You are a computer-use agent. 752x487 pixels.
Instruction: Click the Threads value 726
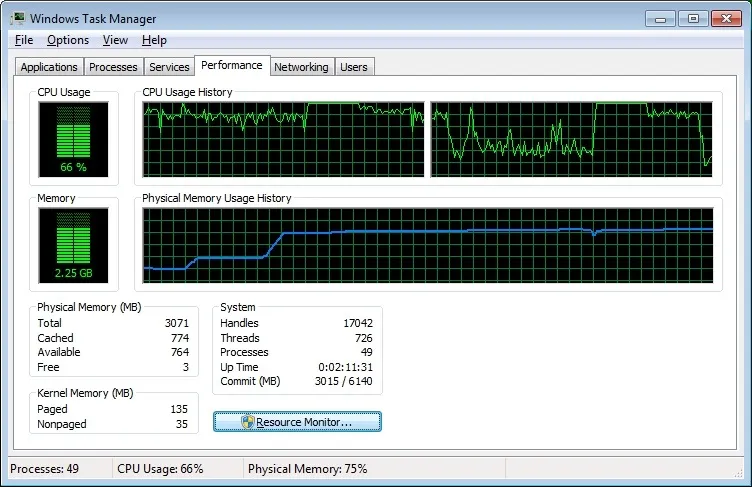pyautogui.click(x=364, y=338)
